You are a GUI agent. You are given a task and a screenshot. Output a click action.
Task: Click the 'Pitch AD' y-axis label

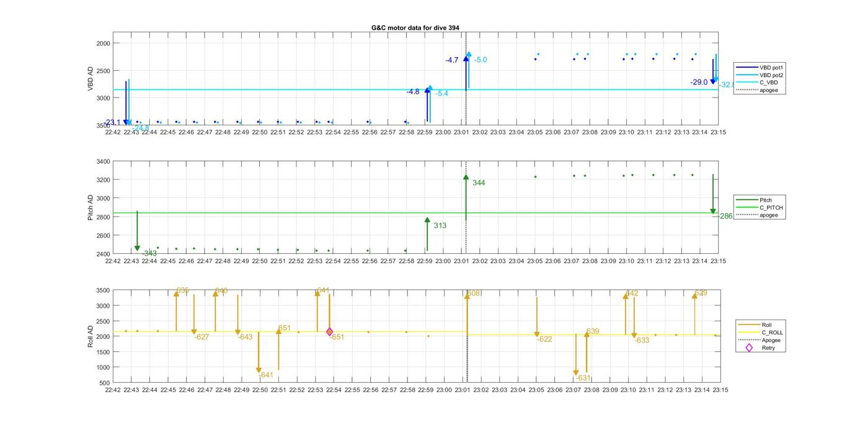91,208
